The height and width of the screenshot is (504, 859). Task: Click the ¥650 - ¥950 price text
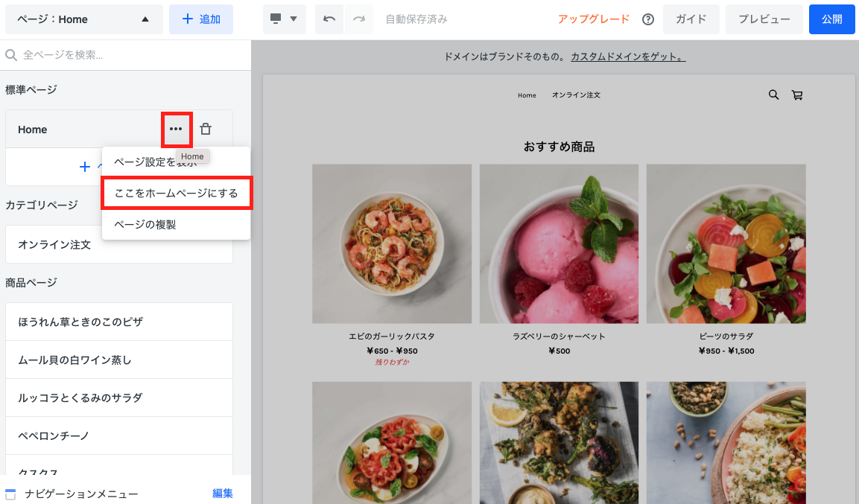tap(392, 351)
